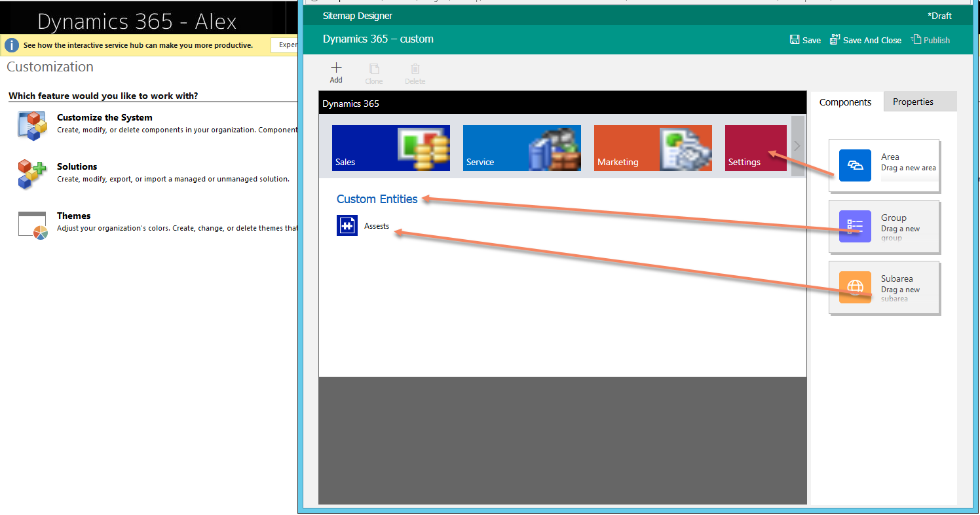980x515 pixels.
Task: Select the Save icon in the designer header
Action: pos(793,40)
